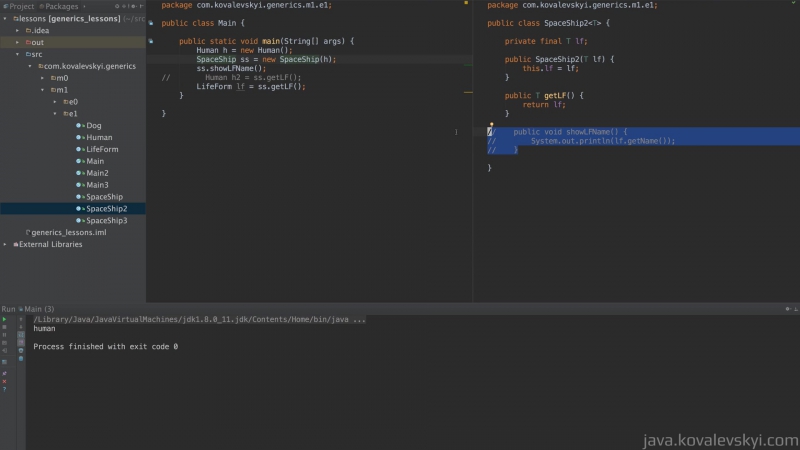Click the Up stack trace arrow in console
Image resolution: width=800 pixels, height=450 pixels.
click(21, 319)
